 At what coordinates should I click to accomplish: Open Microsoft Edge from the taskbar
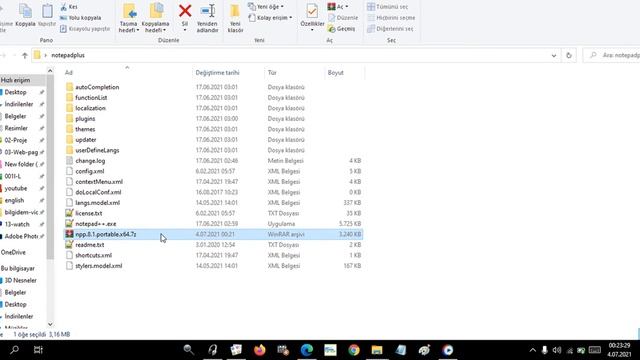pos(307,350)
